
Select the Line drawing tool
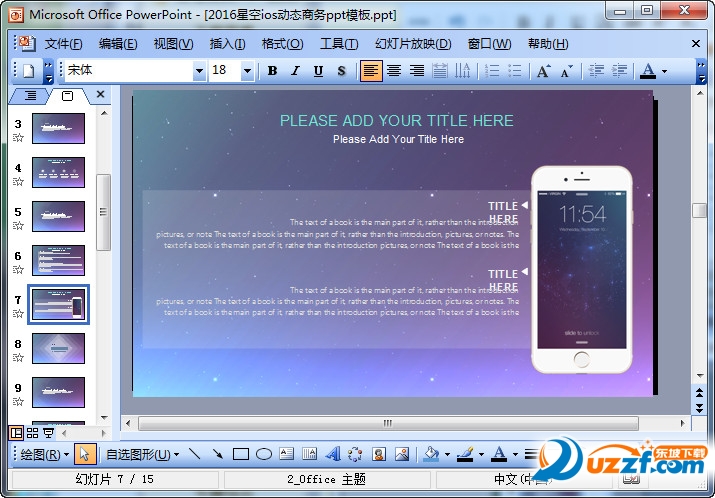click(x=195, y=454)
